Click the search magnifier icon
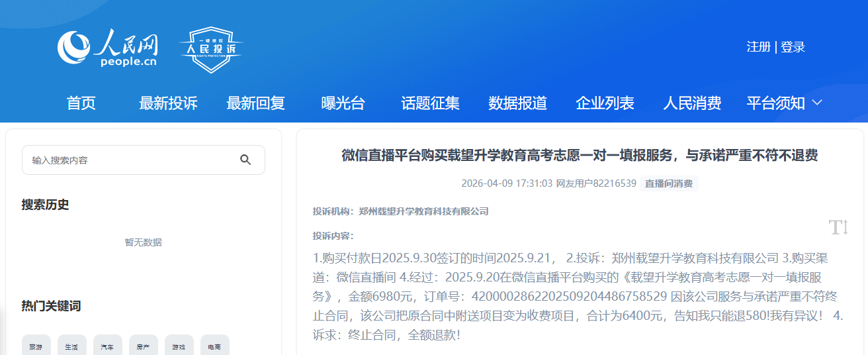 (245, 160)
